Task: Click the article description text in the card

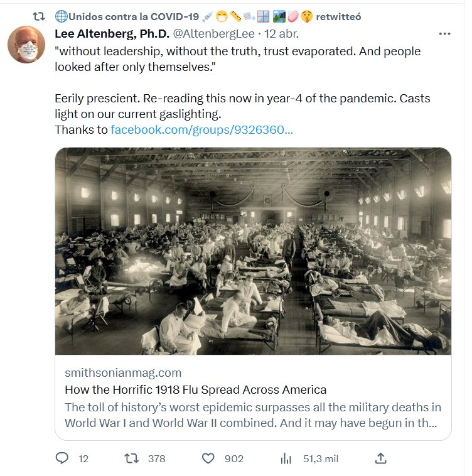Action: [x=253, y=414]
